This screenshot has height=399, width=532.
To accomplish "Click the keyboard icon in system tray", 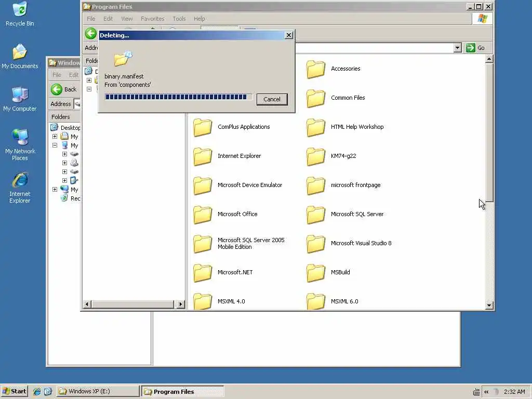I will [476, 392].
